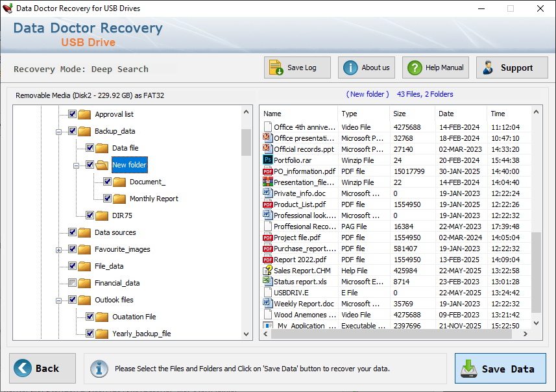Expand the Favourite_images tree node
This screenshot has width=556, height=392.
point(58,250)
